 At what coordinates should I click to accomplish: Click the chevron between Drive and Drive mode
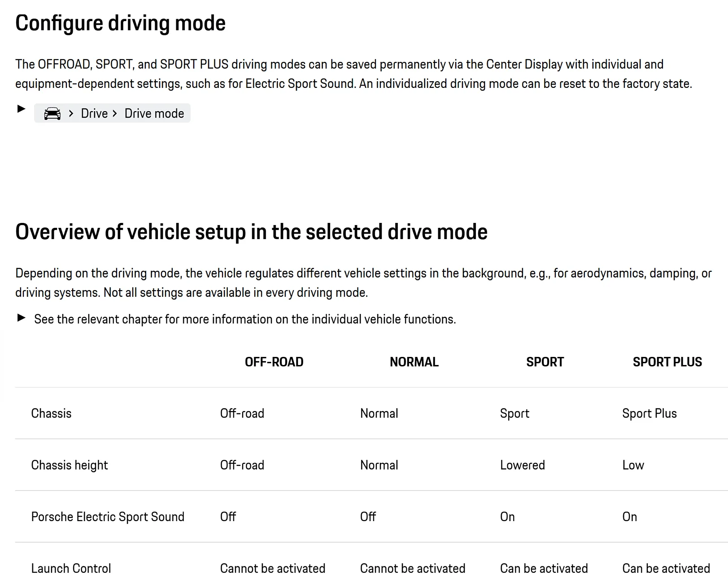115,113
